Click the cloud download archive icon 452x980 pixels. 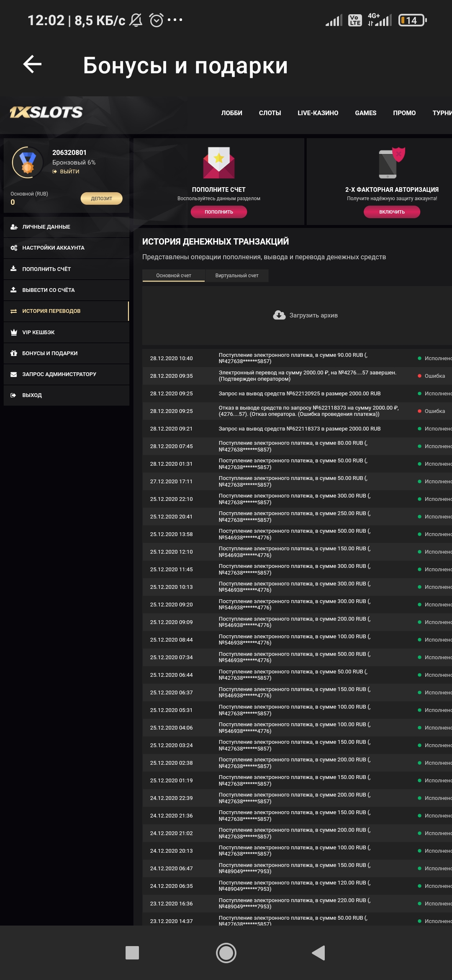coord(279,315)
